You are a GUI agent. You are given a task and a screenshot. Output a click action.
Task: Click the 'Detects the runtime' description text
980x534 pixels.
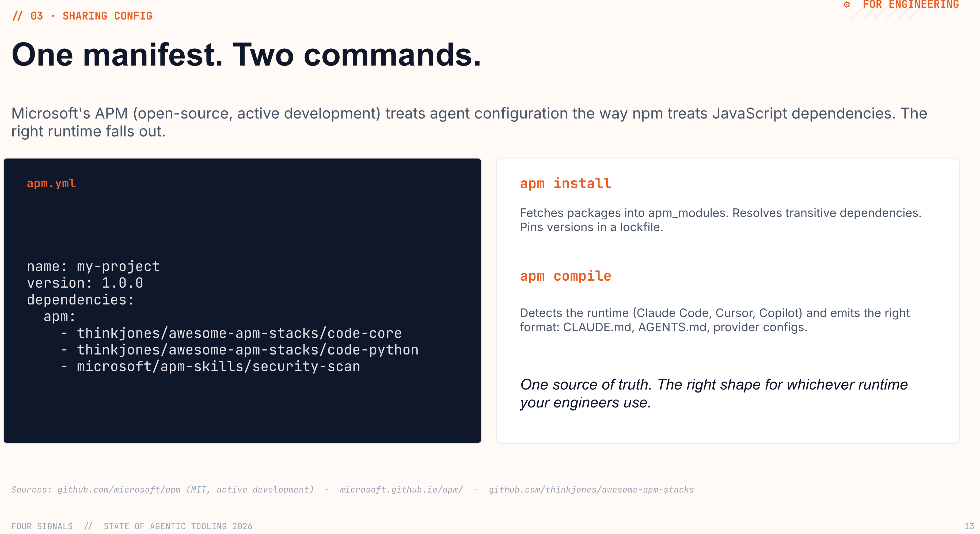point(715,320)
